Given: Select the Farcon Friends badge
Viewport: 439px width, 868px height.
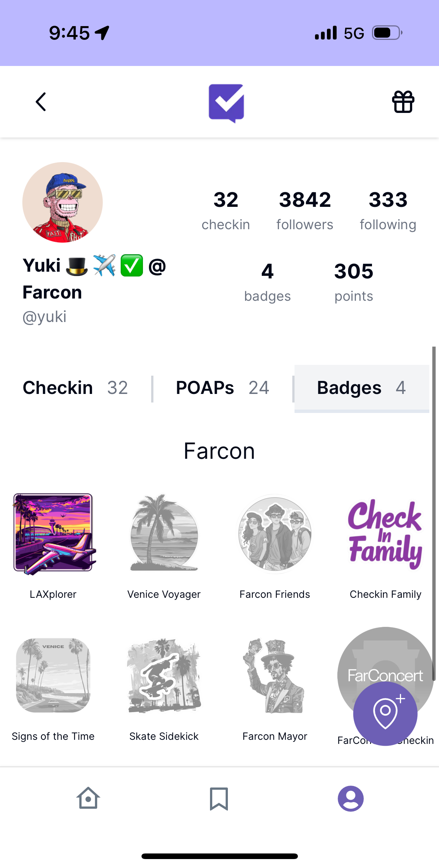Looking at the screenshot, I should pyautogui.click(x=275, y=534).
